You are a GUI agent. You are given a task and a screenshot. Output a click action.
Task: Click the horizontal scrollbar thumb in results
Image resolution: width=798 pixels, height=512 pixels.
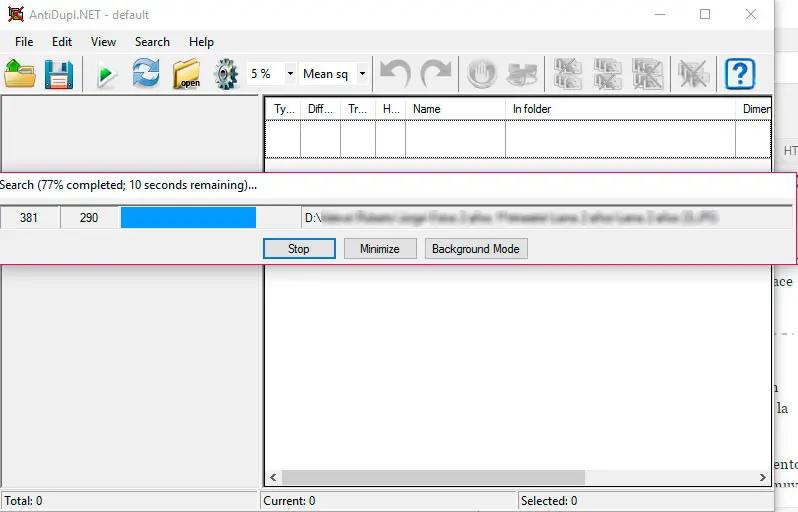433,477
